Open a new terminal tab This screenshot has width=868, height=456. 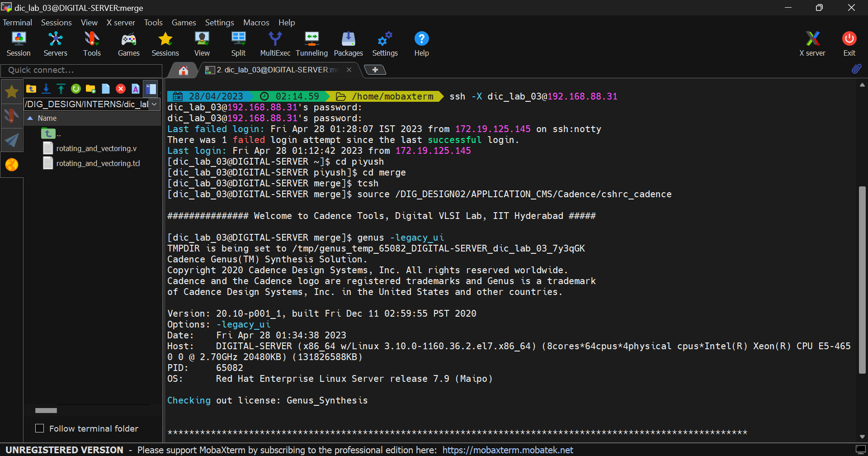375,70
